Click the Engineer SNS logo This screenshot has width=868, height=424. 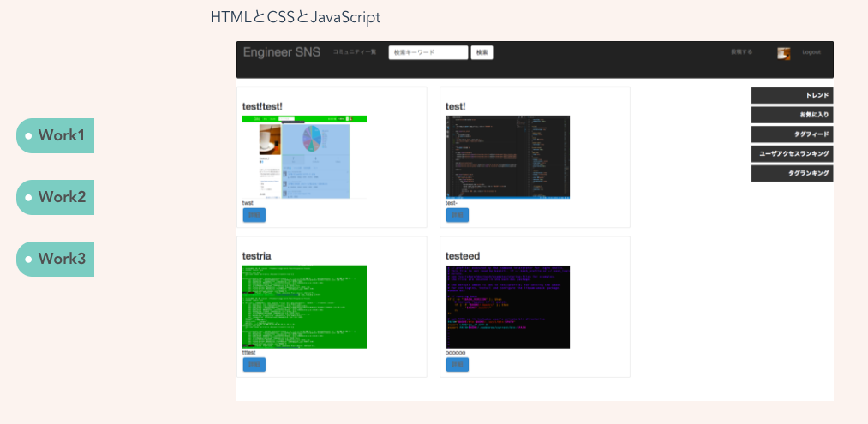(281, 52)
